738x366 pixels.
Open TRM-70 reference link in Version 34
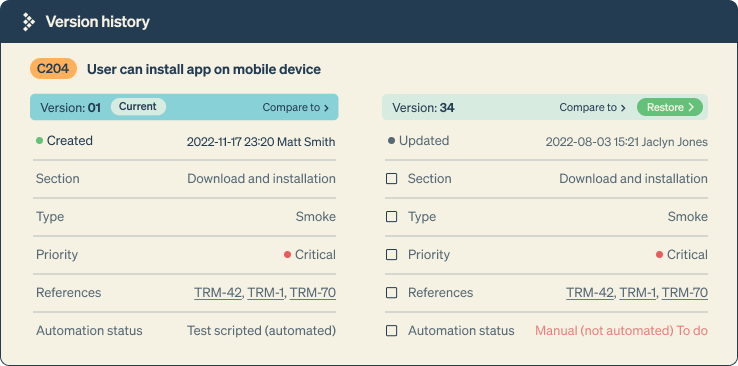coord(685,293)
